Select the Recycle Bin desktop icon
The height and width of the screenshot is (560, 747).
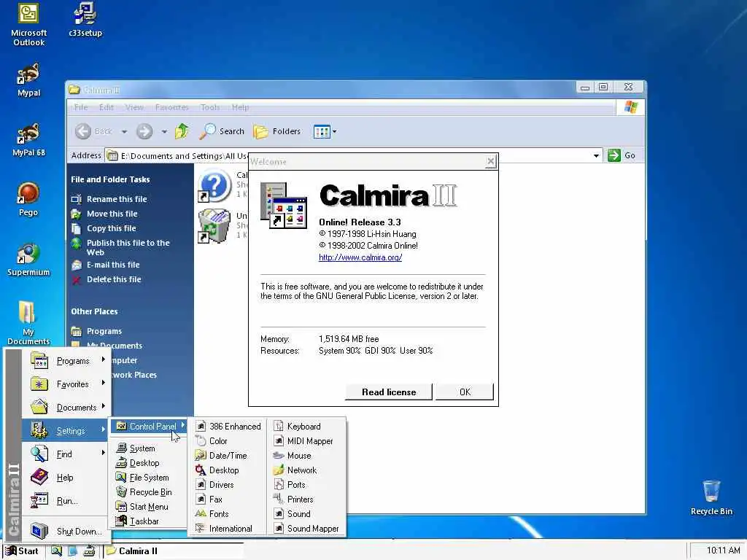(x=711, y=497)
